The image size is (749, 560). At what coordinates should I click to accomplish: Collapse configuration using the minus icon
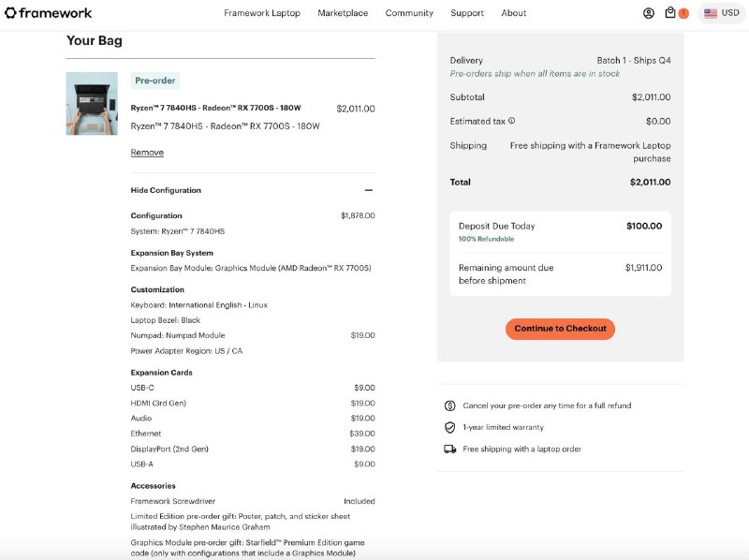(369, 190)
